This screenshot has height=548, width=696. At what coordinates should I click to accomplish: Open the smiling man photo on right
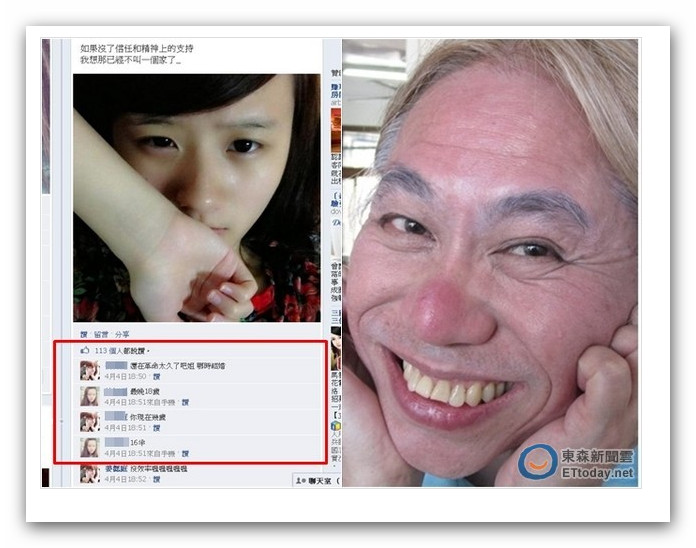[x=490, y=263]
